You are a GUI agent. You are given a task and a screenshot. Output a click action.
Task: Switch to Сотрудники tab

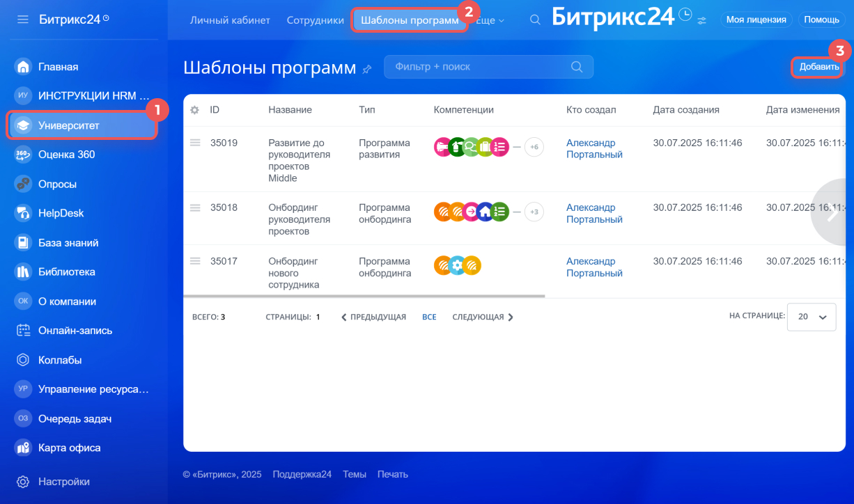tap(316, 20)
